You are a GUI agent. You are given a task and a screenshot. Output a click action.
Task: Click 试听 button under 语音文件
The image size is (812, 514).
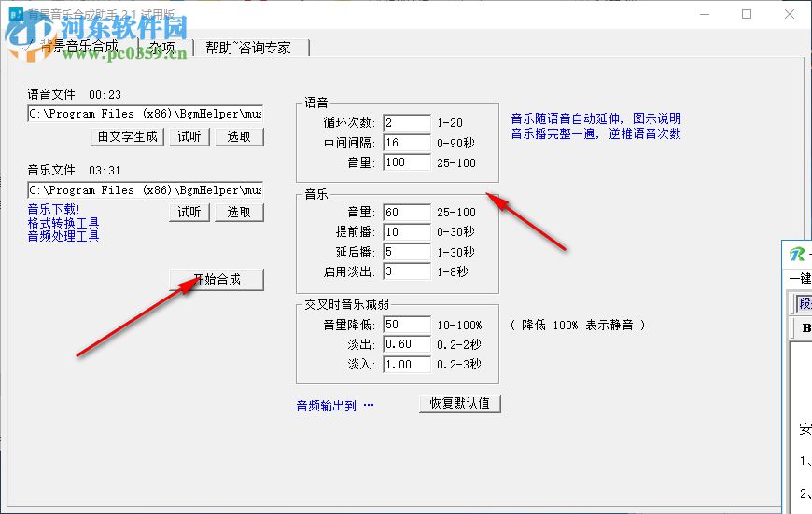click(189, 136)
